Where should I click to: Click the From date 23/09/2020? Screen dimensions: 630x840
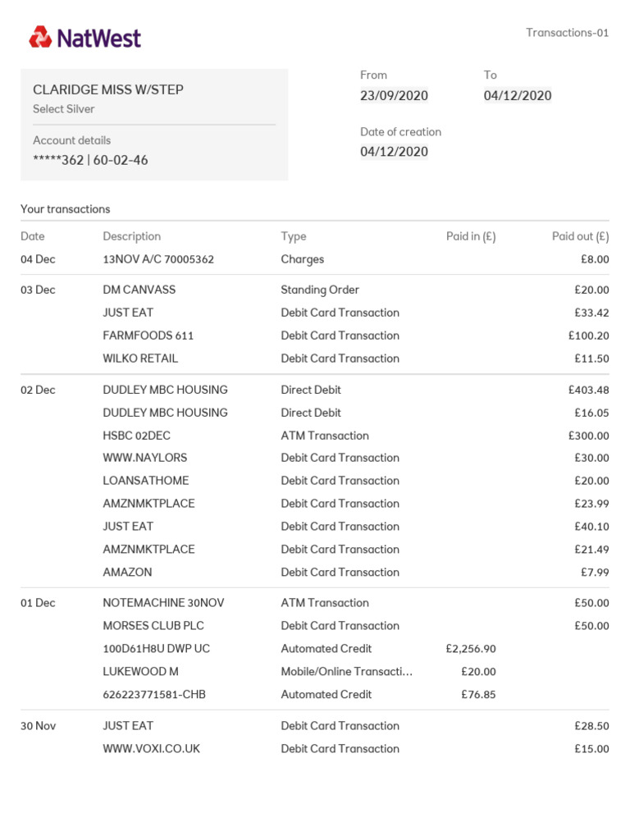point(394,95)
